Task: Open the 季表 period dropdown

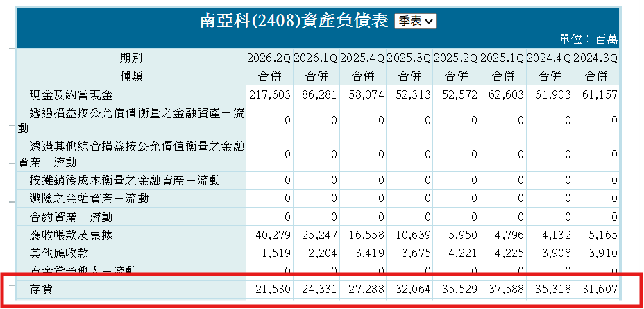Action: (x=415, y=22)
